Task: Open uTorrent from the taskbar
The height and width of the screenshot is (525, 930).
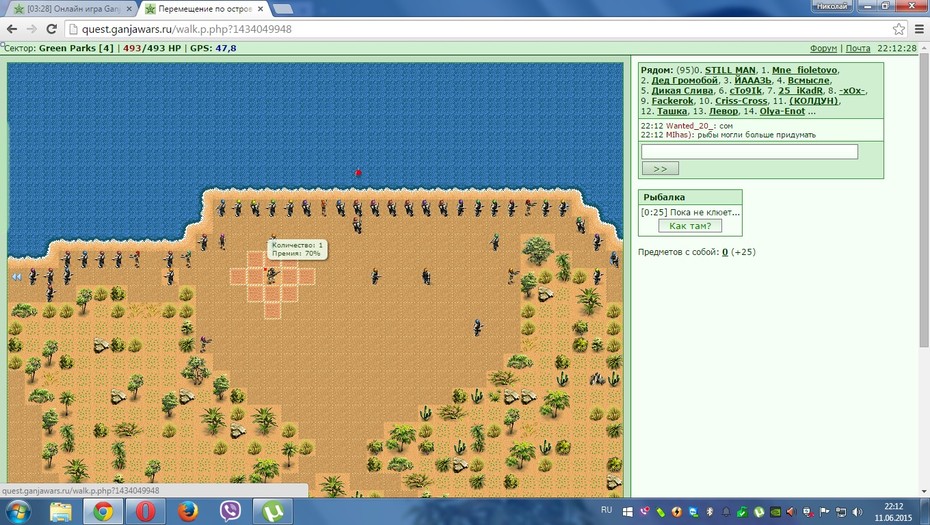Action: point(273,511)
